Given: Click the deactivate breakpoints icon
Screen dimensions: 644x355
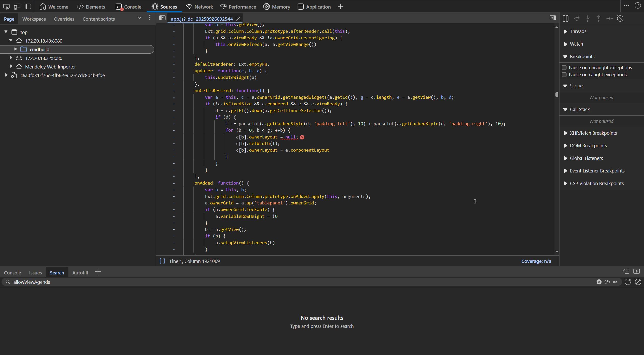Looking at the screenshot, I should 620,18.
